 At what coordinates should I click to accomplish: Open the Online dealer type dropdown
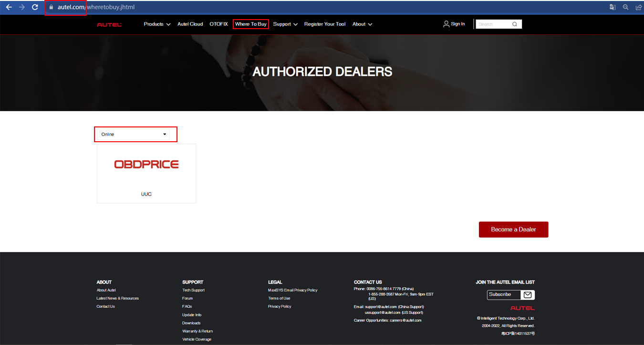tap(133, 134)
